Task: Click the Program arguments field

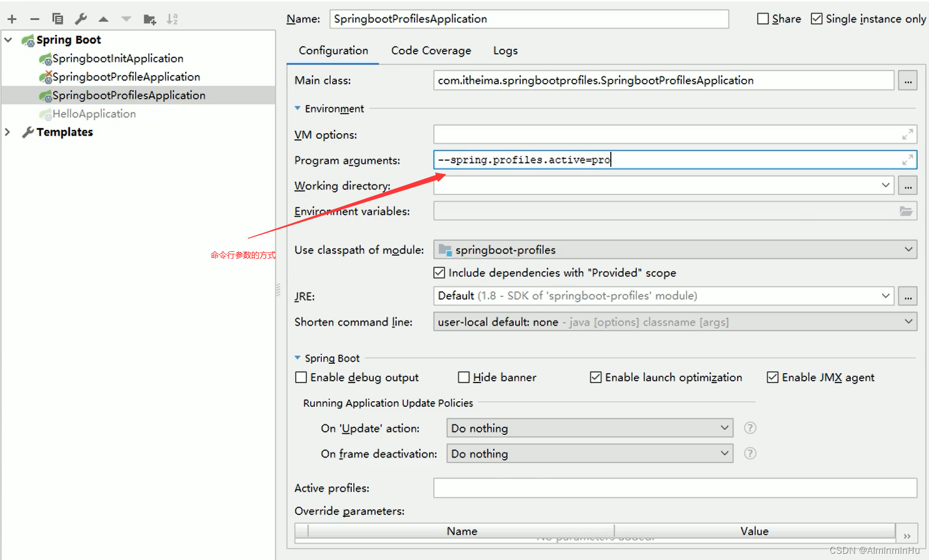Action: 675,160
